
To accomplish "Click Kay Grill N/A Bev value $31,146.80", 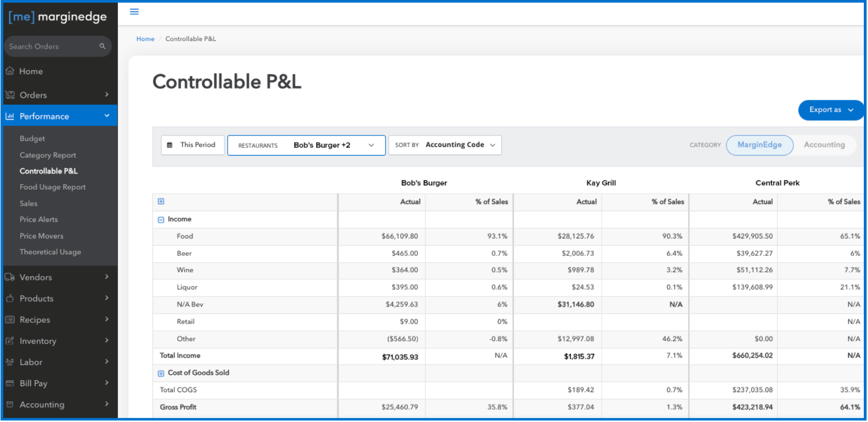I will (575, 305).
